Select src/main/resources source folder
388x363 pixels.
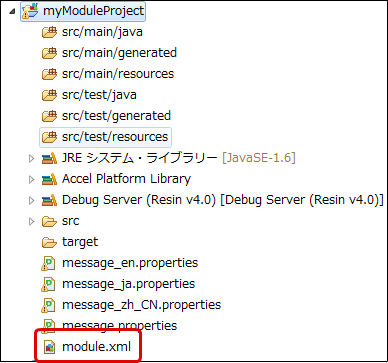[118, 74]
